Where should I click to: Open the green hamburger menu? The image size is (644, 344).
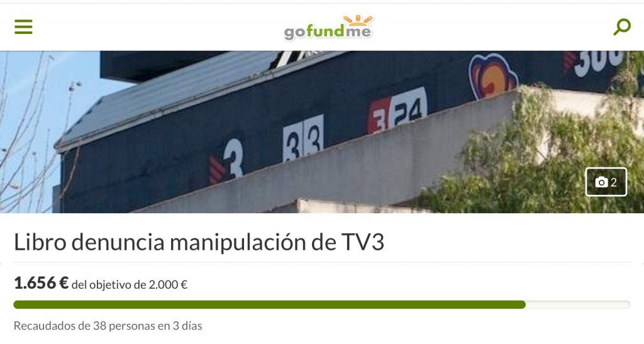[x=23, y=26]
